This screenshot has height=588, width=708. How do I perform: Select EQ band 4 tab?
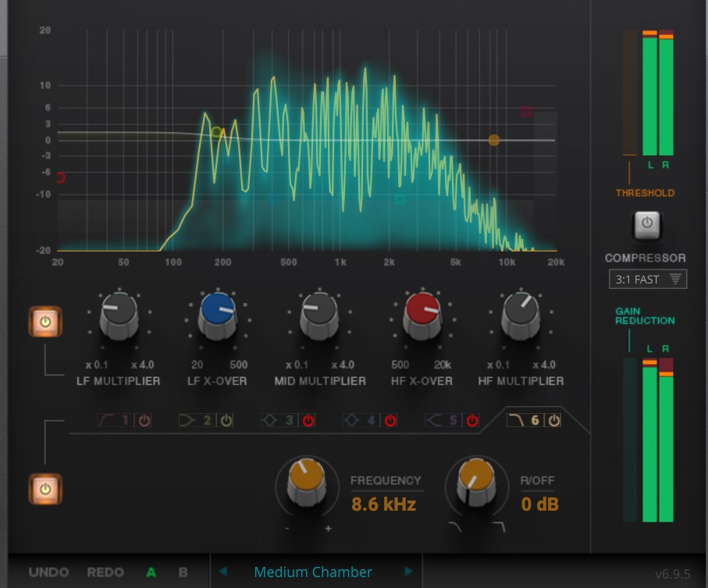click(x=360, y=421)
